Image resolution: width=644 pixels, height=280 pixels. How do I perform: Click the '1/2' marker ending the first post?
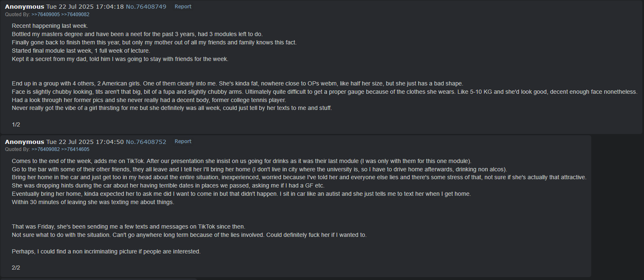pyautogui.click(x=16, y=124)
